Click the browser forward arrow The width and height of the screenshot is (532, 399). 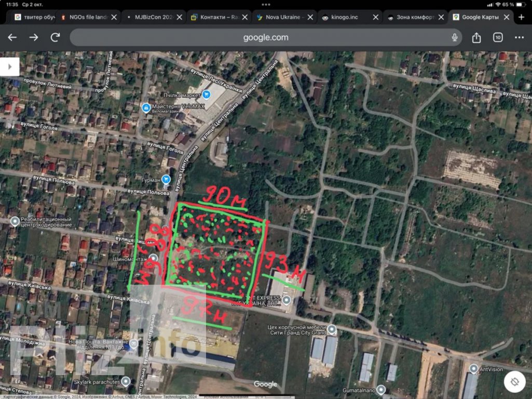point(34,37)
